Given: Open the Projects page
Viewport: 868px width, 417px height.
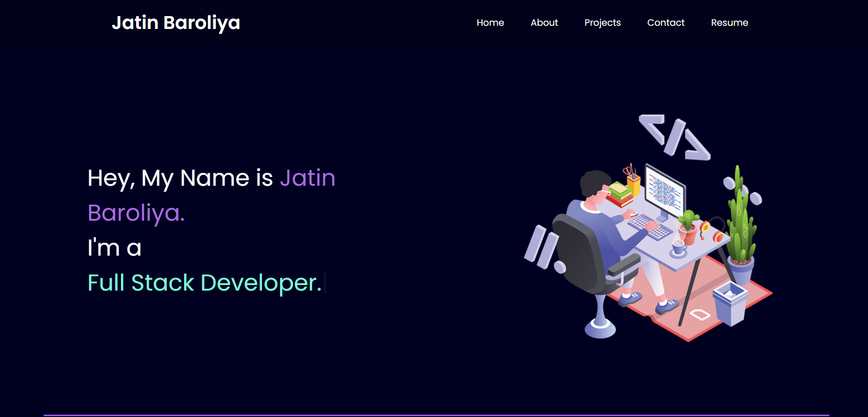Looking at the screenshot, I should click(x=602, y=23).
